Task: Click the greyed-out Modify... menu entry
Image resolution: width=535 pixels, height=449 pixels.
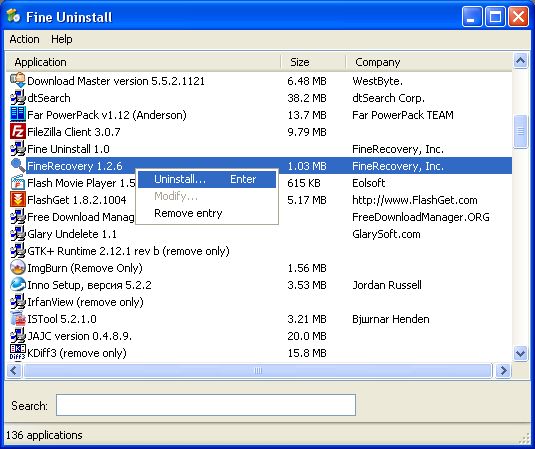Action: (207, 196)
